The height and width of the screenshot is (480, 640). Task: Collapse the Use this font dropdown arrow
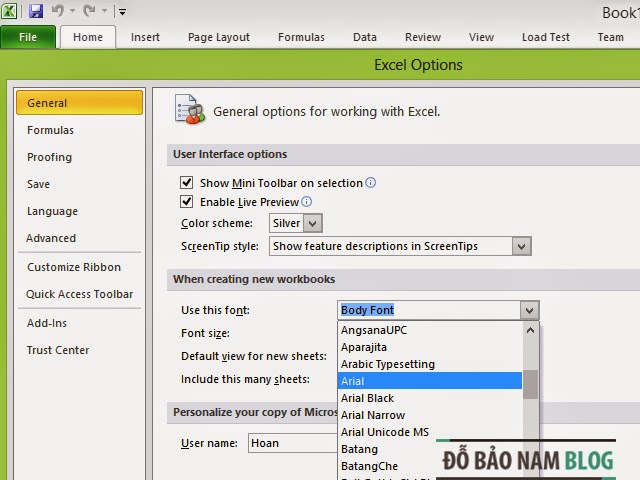[x=529, y=310]
